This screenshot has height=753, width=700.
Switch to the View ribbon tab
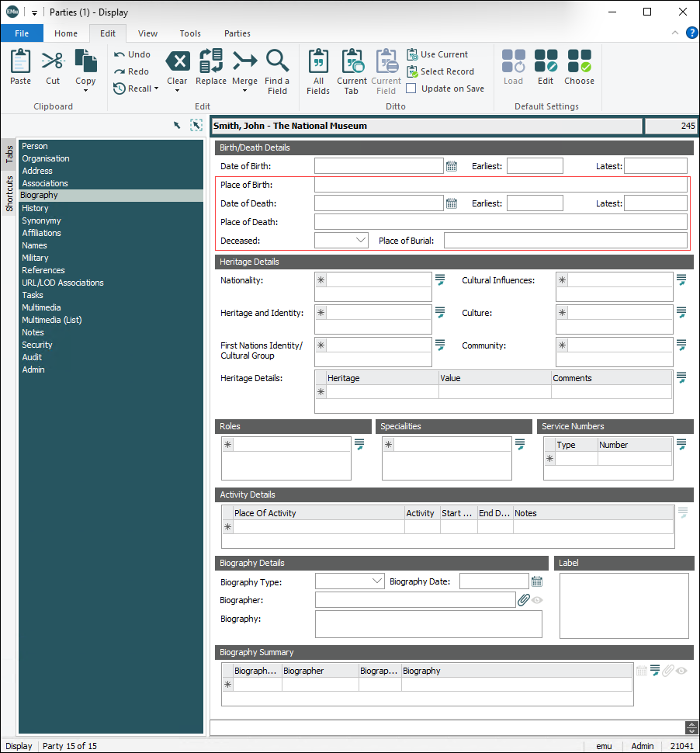147,33
